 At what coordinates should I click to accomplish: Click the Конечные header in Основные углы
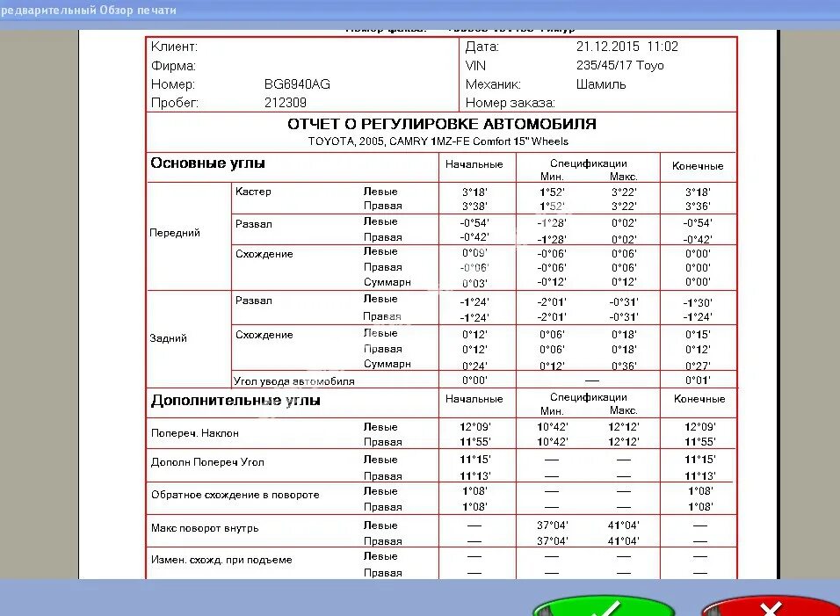coord(698,166)
